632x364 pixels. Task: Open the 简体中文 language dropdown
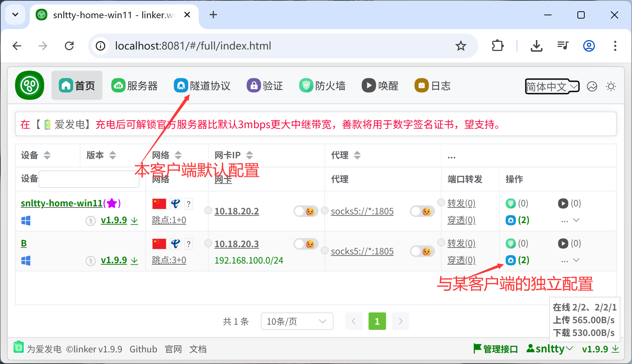[552, 87]
